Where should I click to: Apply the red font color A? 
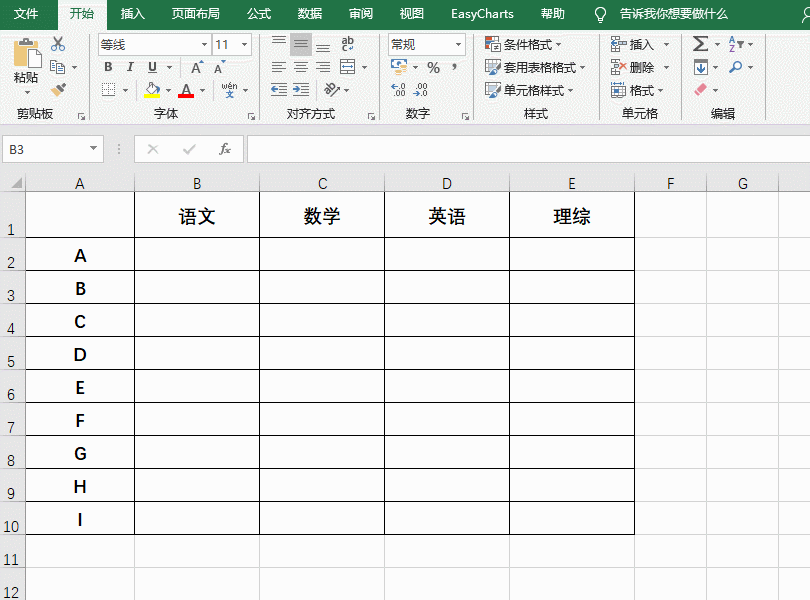(186, 90)
